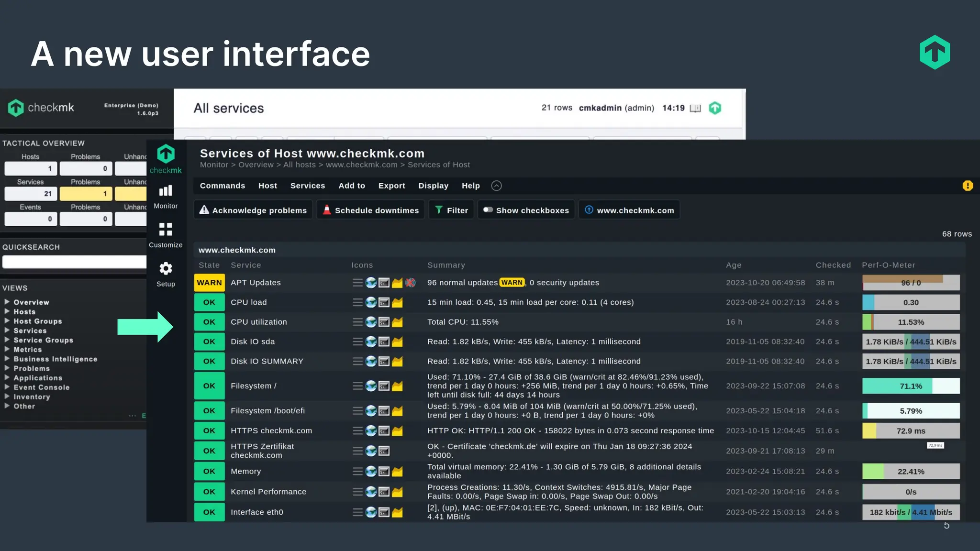This screenshot has width=980, height=551.
Task: Click the Services count 21 in Tactical Overview
Action: click(x=31, y=194)
